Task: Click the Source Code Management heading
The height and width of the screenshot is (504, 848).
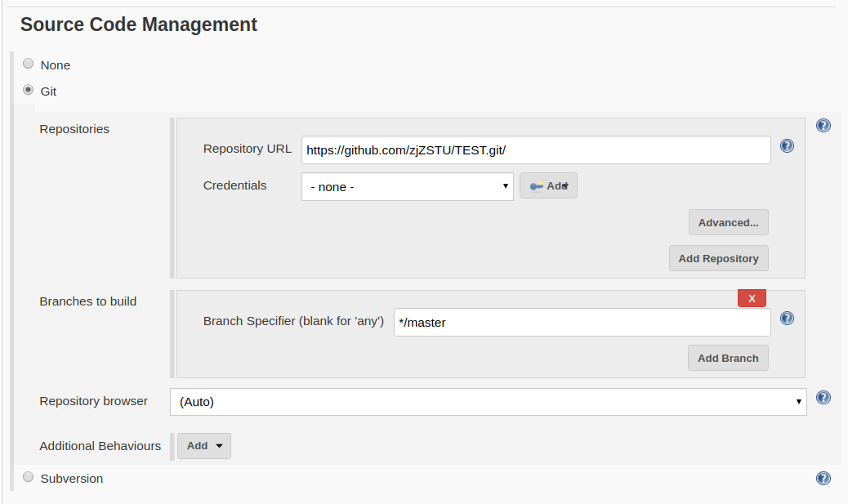Action: point(139,25)
